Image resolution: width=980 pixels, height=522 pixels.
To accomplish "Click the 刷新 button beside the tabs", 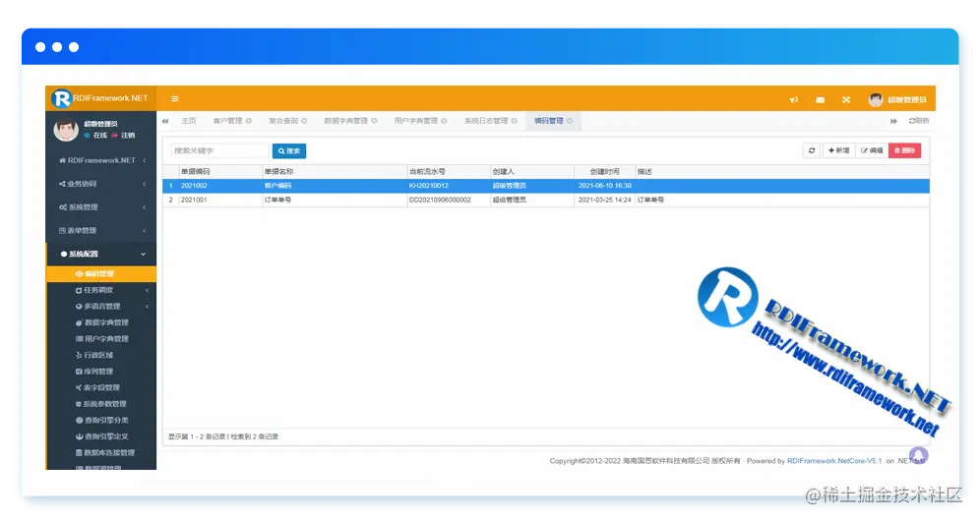I will pyautogui.click(x=919, y=121).
